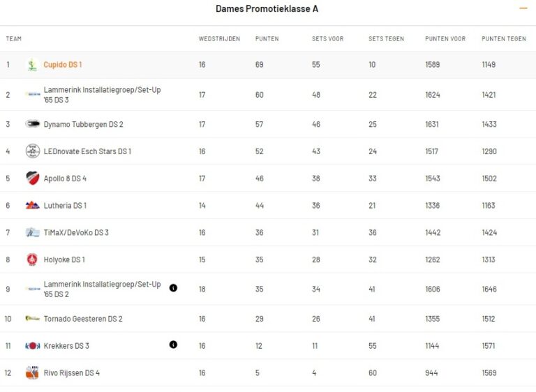Click the Apollo 8 DS 4 logo
The width and height of the screenshot is (536, 392).
33,178
